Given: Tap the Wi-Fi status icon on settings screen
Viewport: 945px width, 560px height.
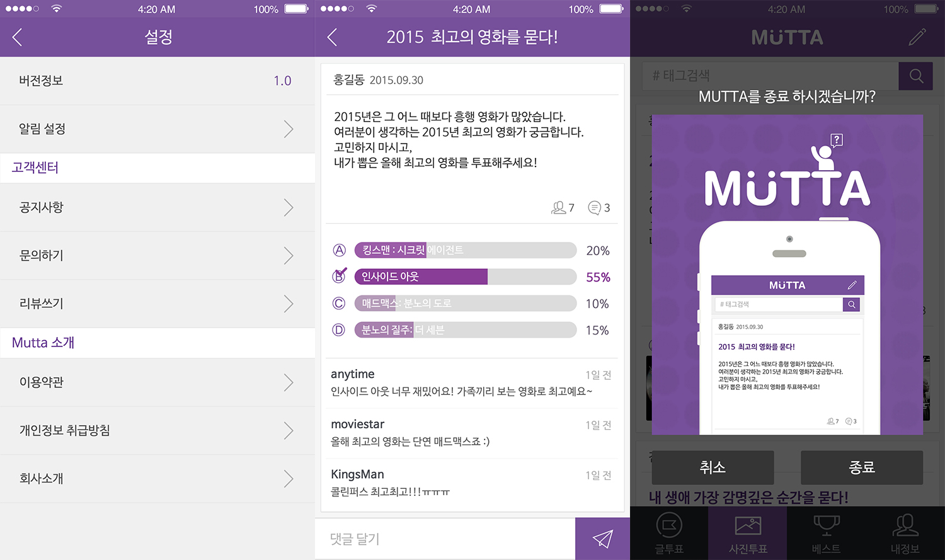Looking at the screenshot, I should coord(57,9).
